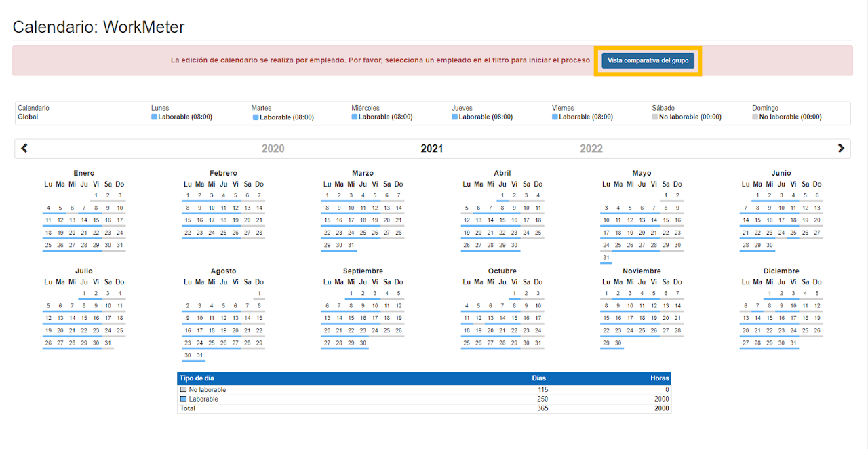Viewport: 868px width, 449px height.
Task: Click the blue Laborable swatch under Lunes
Action: 155,117
